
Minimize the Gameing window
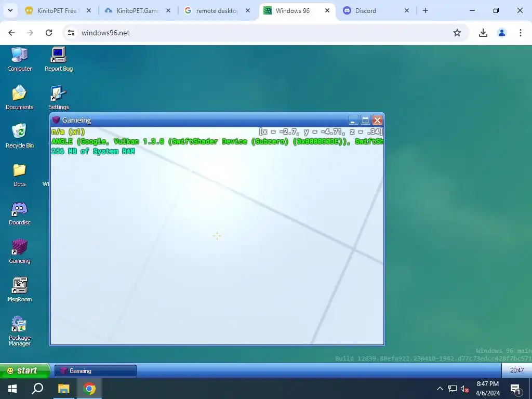pyautogui.click(x=353, y=121)
